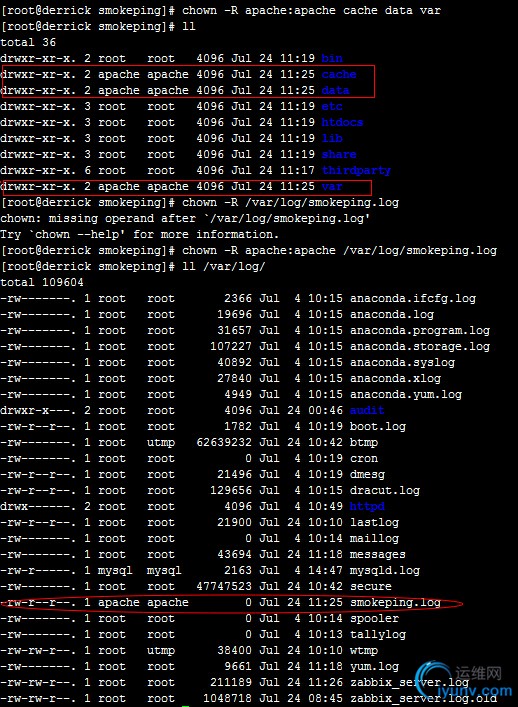This screenshot has height=707, width=518.
Task: Click permissions 'drwxr-x---.' of audit row
Action: pos(38,410)
